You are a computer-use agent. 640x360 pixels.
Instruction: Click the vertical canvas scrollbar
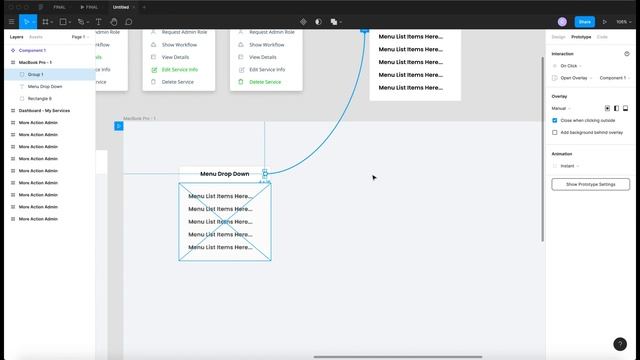coord(542,149)
